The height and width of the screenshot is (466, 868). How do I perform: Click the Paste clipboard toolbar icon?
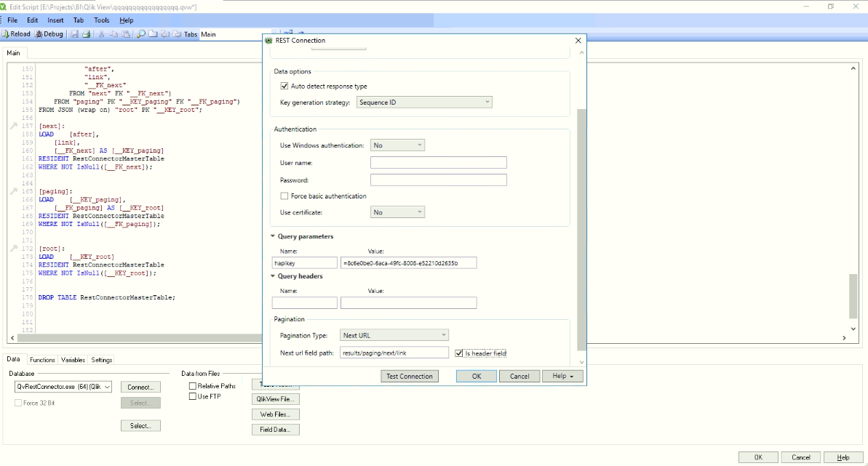126,34
